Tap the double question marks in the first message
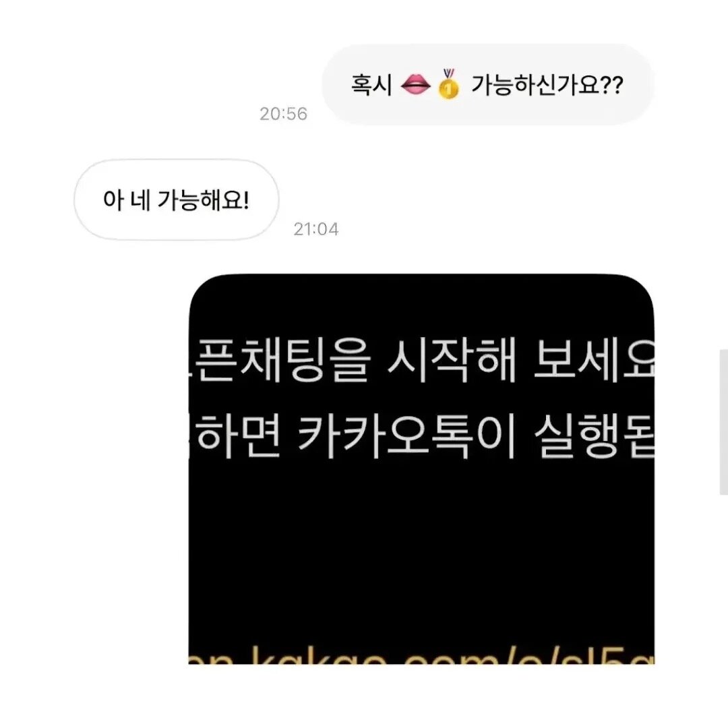This screenshot has width=728, height=722. tap(612, 86)
